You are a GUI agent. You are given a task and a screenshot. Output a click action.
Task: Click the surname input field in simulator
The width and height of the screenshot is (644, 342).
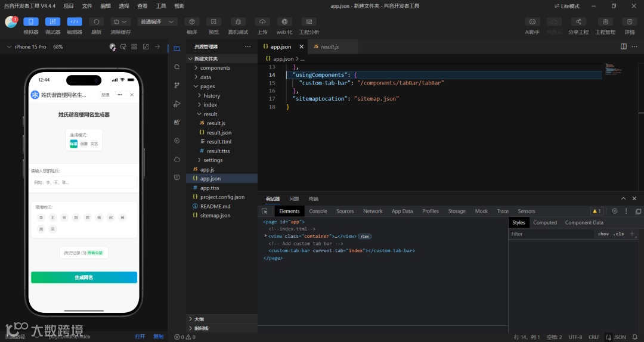point(83,182)
